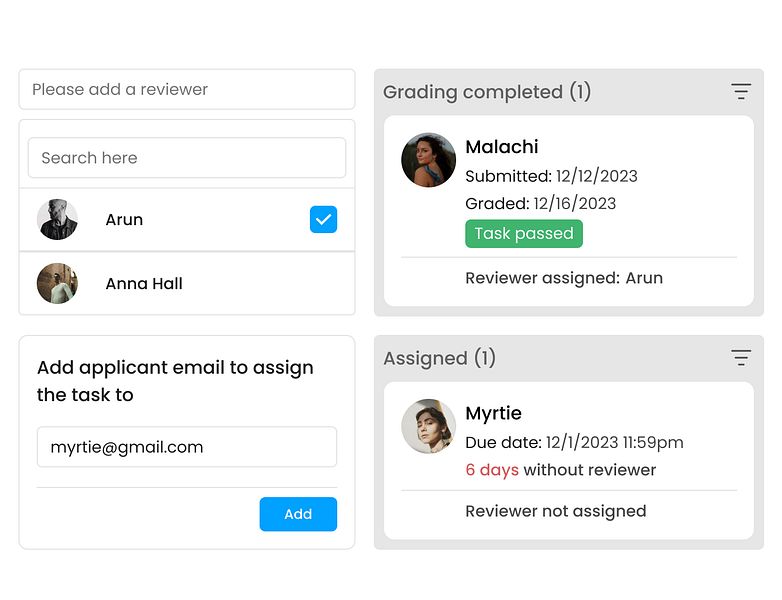
Task: Click Myrtie's profile avatar
Action: pyautogui.click(x=428, y=426)
